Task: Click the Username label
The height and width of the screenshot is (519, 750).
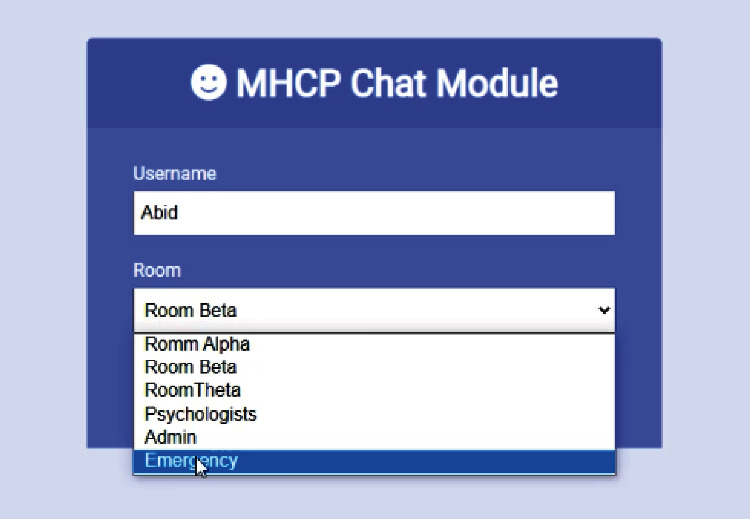Action: point(175,173)
